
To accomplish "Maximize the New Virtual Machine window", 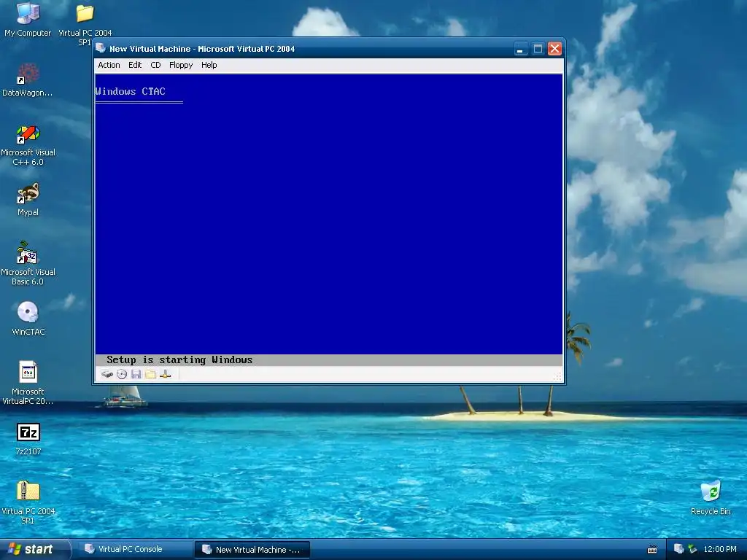I will 538,49.
